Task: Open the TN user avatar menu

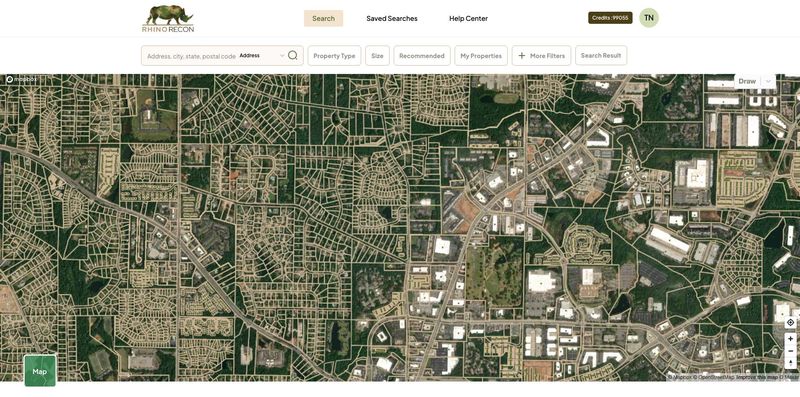Action: coord(649,18)
